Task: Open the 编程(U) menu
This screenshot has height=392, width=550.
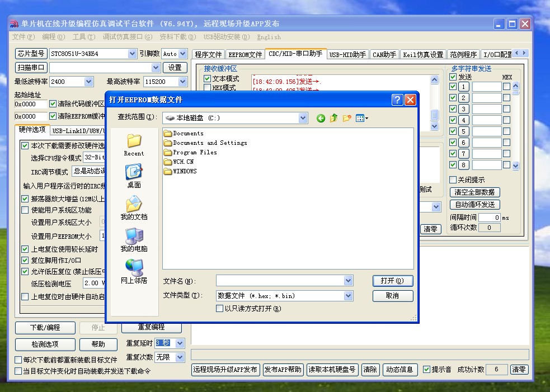Action: (x=54, y=37)
